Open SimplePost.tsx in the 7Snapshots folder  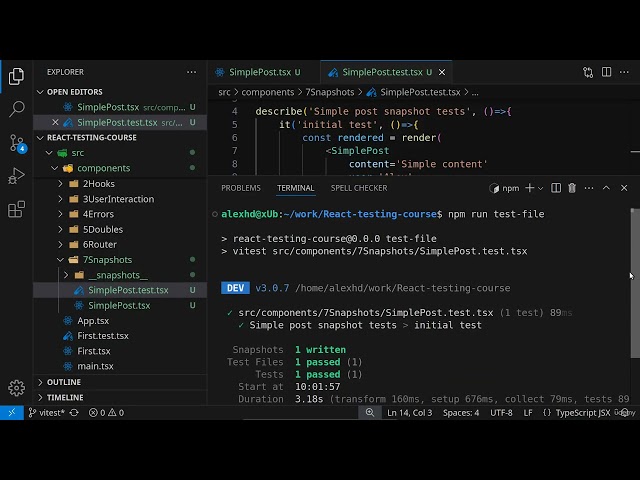120,305
